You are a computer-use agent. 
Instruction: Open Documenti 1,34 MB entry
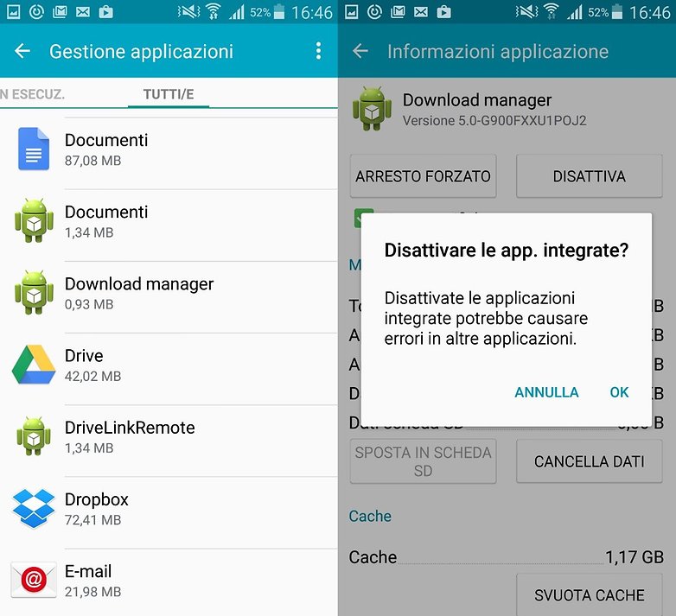coord(169,225)
